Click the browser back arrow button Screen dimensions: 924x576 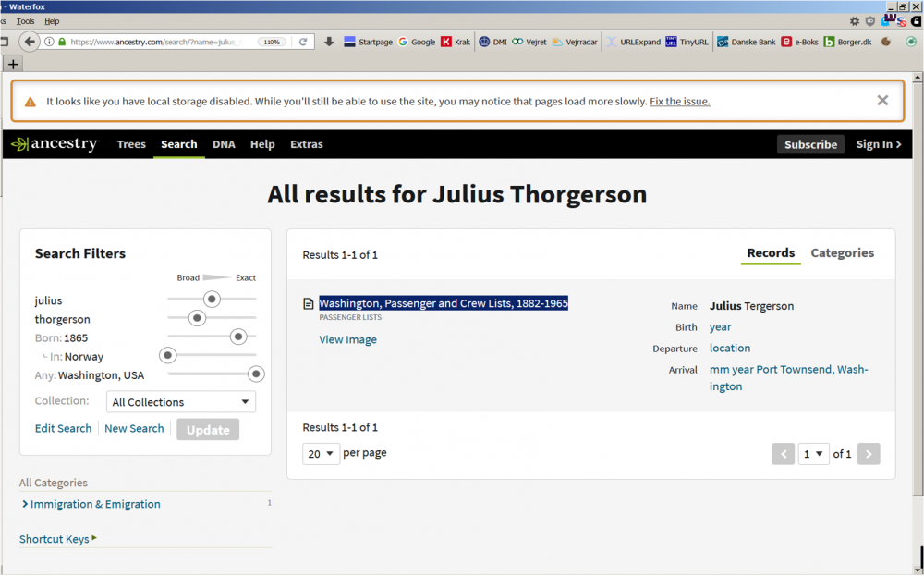pos(30,42)
